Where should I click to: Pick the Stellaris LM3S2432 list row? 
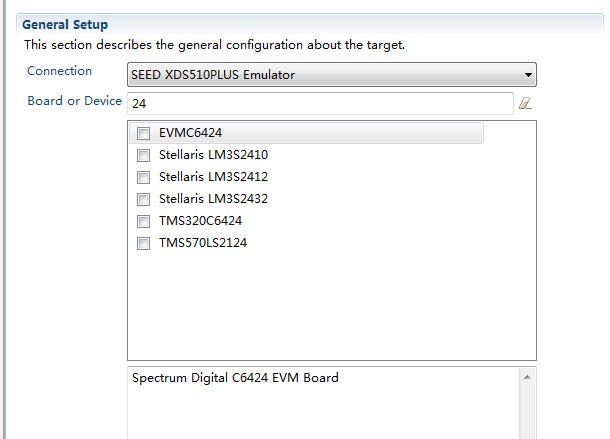pyautogui.click(x=213, y=199)
